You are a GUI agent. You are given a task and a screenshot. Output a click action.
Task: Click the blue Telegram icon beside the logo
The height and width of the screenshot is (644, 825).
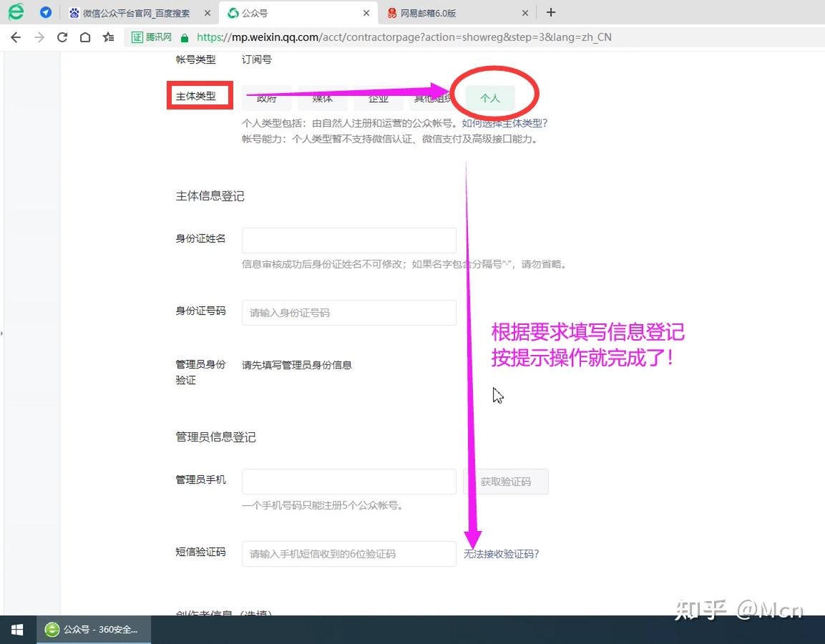45,12
